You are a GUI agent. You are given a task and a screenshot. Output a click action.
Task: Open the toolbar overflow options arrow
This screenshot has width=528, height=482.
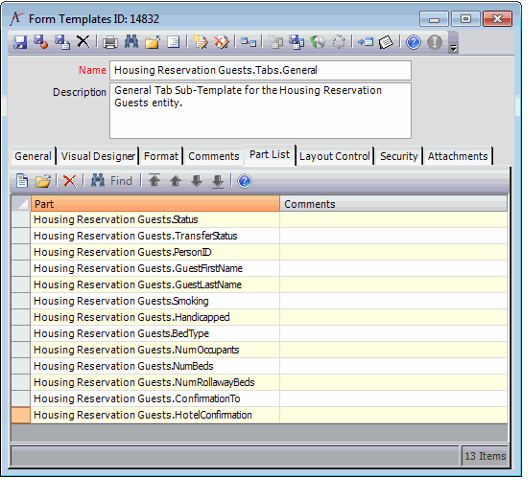tap(454, 49)
